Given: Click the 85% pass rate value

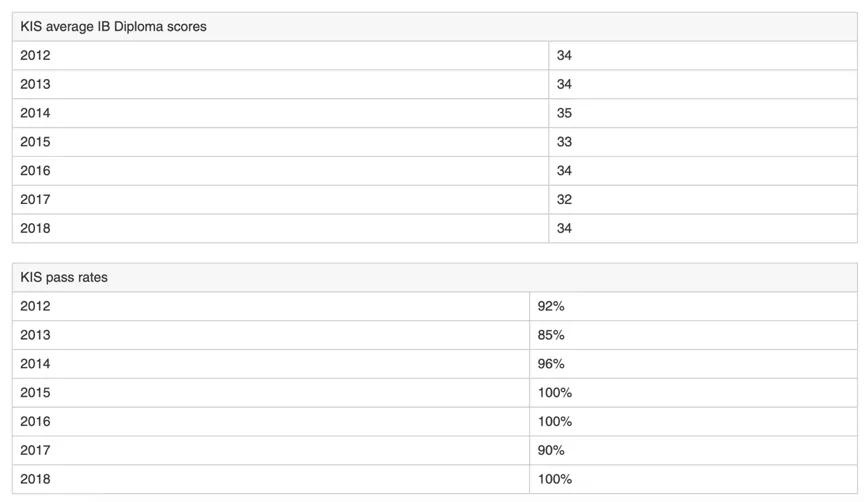Looking at the screenshot, I should [x=550, y=335].
